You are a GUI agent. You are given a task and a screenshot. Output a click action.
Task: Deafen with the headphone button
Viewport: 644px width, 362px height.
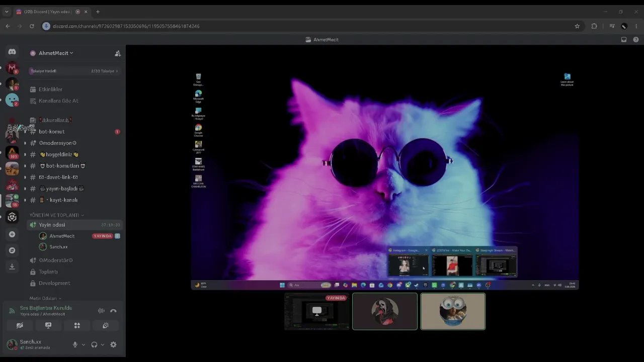point(94,344)
